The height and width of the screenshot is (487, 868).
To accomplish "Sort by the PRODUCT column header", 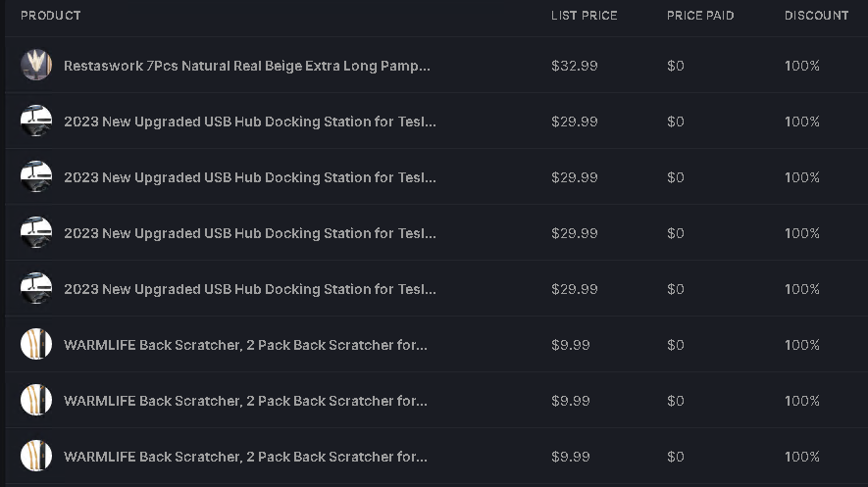I will (50, 16).
